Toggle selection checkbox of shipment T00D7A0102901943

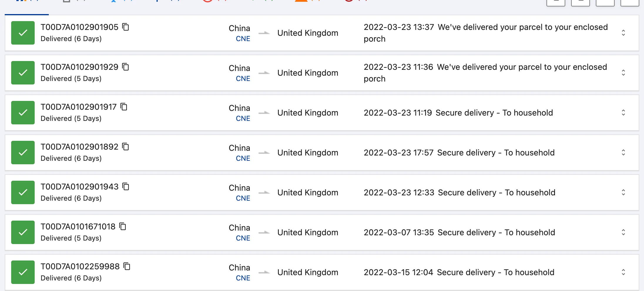pos(23,192)
